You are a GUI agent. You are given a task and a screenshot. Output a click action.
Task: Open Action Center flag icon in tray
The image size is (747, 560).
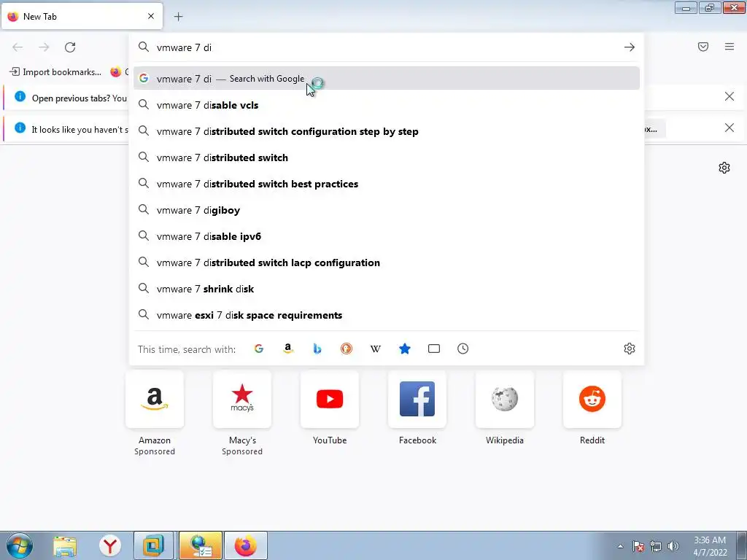click(638, 546)
